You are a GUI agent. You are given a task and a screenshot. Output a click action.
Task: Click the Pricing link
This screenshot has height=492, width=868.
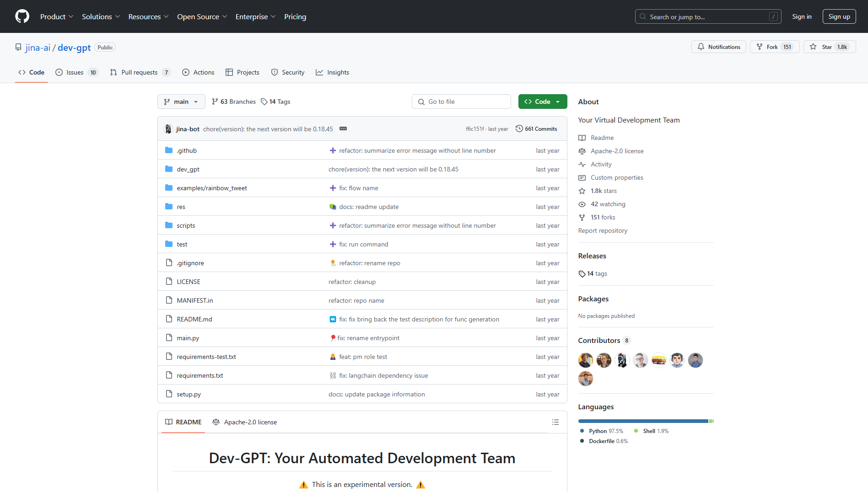coord(295,16)
